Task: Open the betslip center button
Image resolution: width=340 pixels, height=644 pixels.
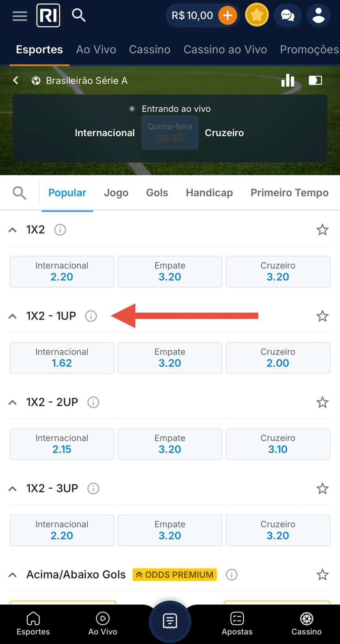Action: (170, 621)
